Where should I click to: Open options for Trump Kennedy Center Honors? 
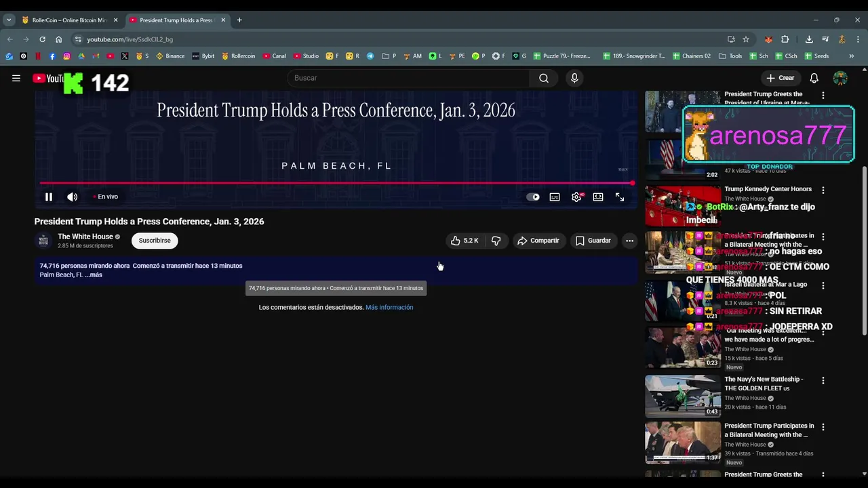coord(823,190)
